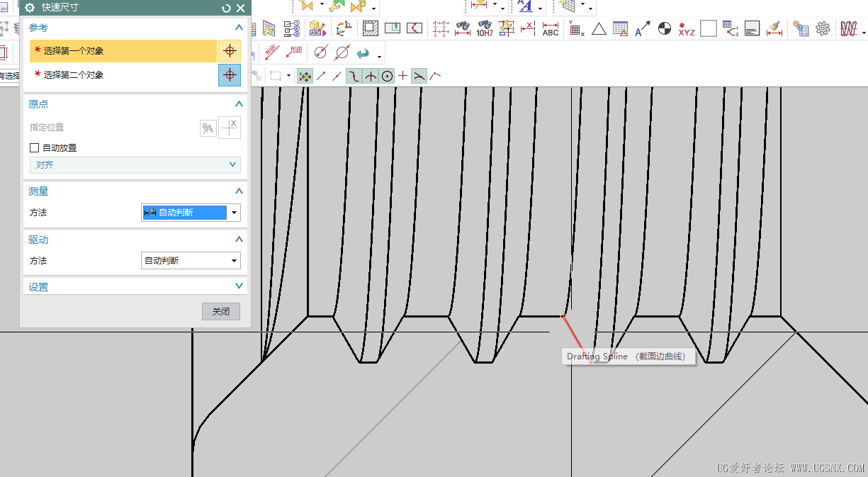Open the gear preferences icon in toolbar
Viewport: 868px width, 477px height.
823,28
